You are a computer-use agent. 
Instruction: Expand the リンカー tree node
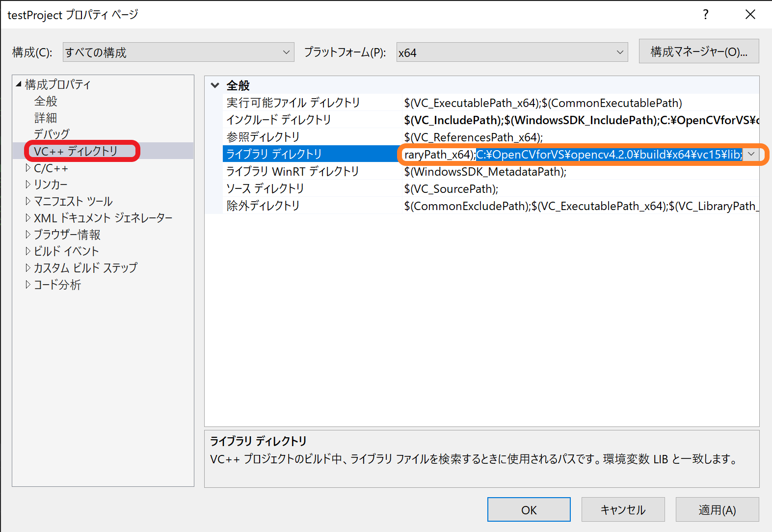(x=28, y=185)
